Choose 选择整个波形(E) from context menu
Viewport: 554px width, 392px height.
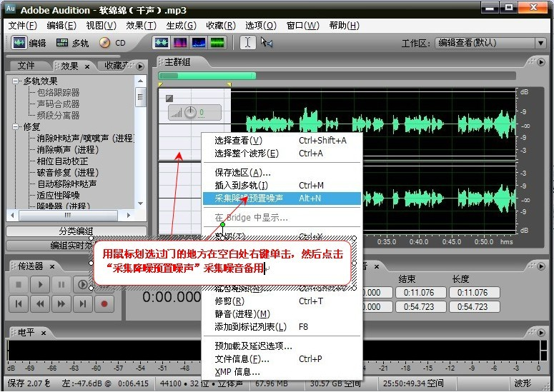coord(282,154)
